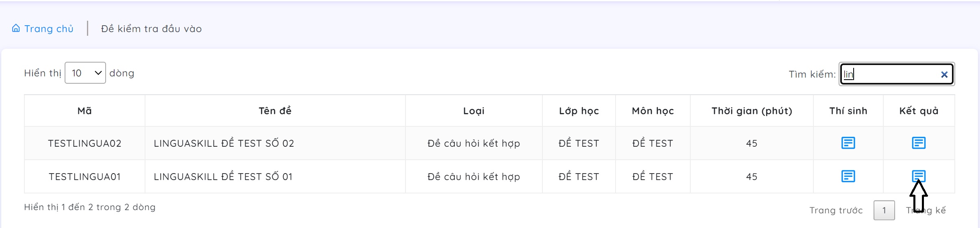Go to Trang chủ link
This screenshot has width=980, height=228.
tap(49, 29)
